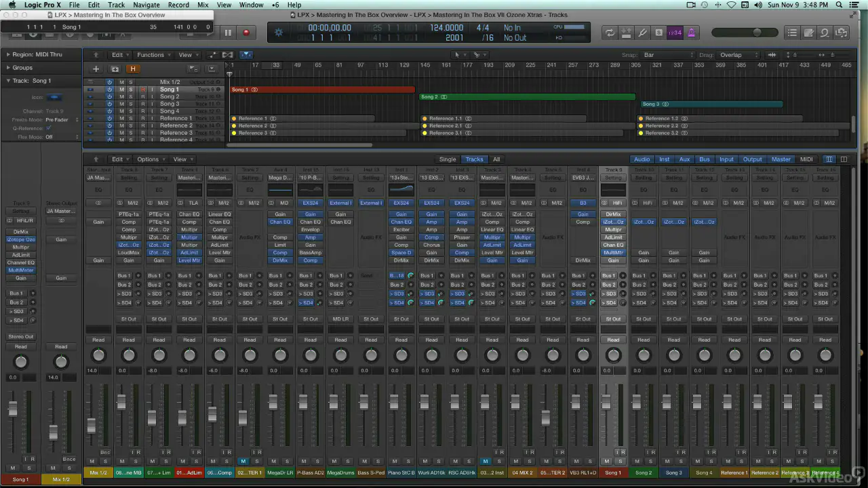The height and width of the screenshot is (488, 868).
Task: Toggle Audio channel strip filter button
Action: click(642, 159)
